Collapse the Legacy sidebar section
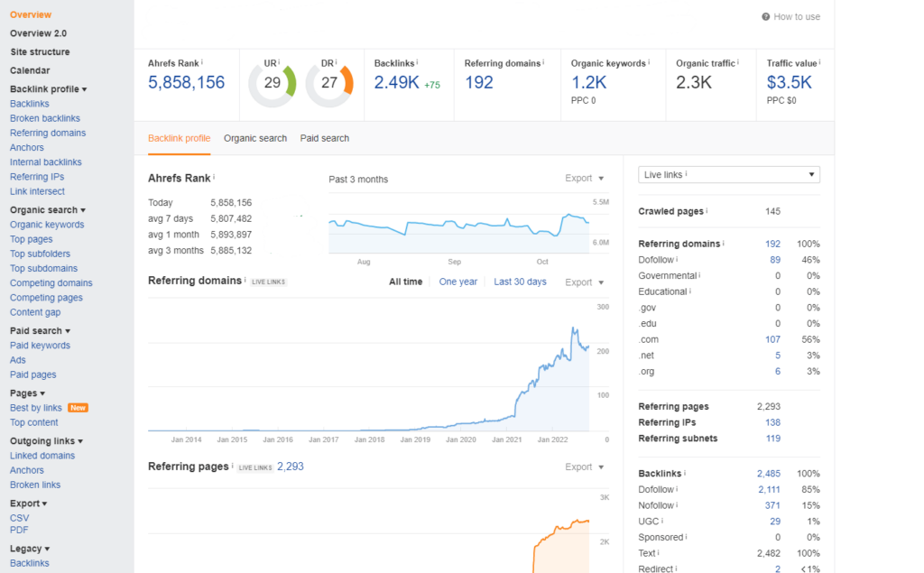Screen dimensions: 924x573 click(30, 549)
